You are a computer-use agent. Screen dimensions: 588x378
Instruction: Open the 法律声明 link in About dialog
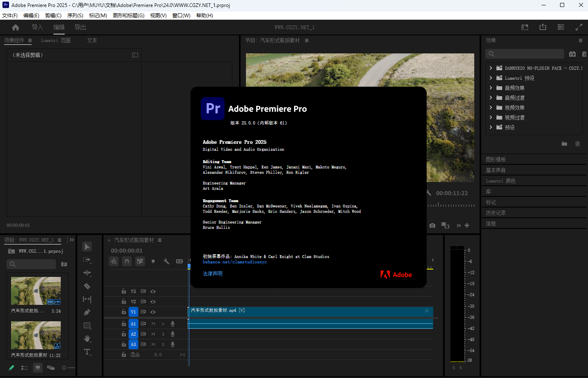(x=213, y=274)
